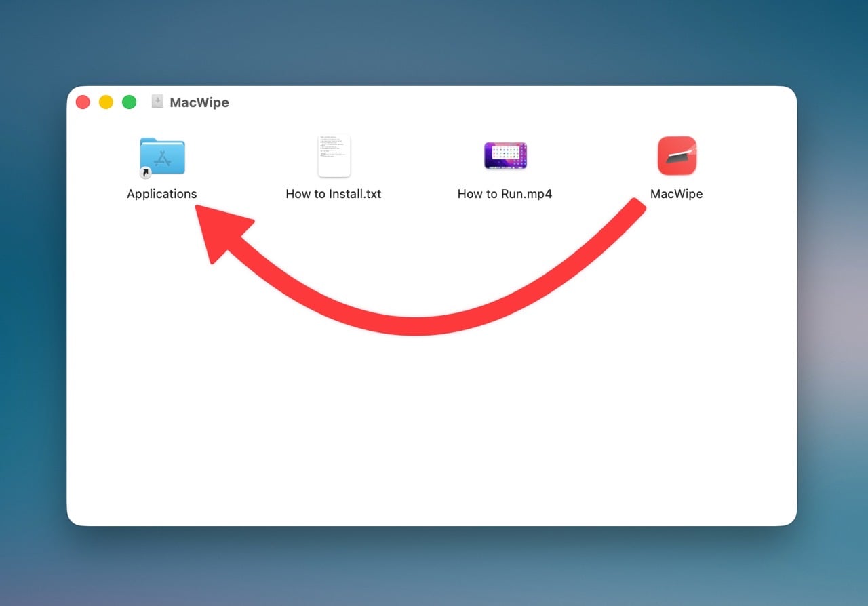Minimize the MacWipe window with yellow button
The height and width of the screenshot is (606, 868).
coord(106,102)
